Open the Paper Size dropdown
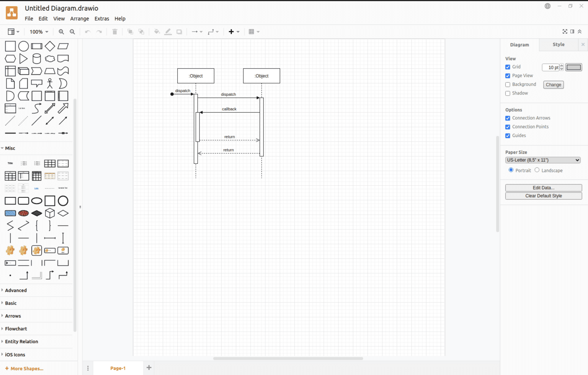 542,160
